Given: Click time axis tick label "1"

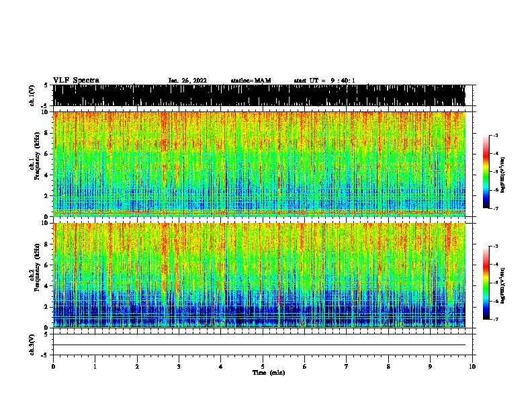Looking at the screenshot, I should (x=95, y=367).
